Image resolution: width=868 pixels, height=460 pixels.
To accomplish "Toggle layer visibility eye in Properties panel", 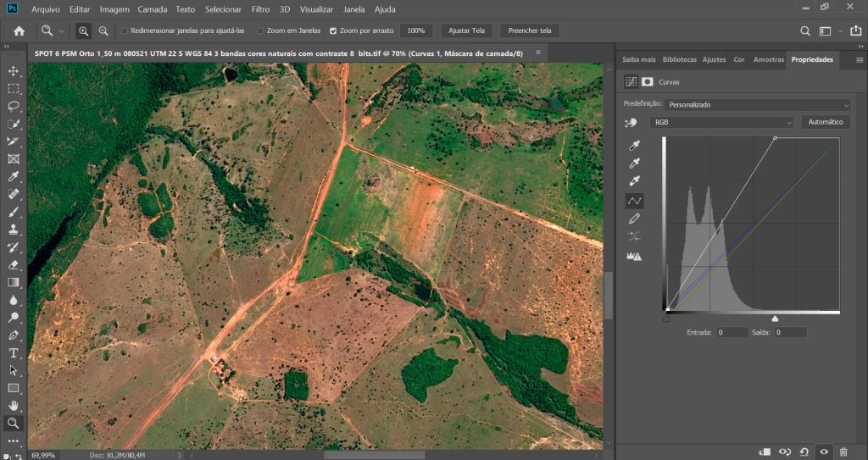I will point(822,452).
